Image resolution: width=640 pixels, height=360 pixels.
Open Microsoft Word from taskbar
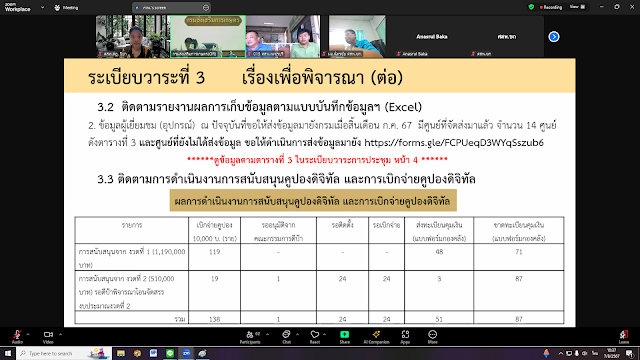(153, 353)
